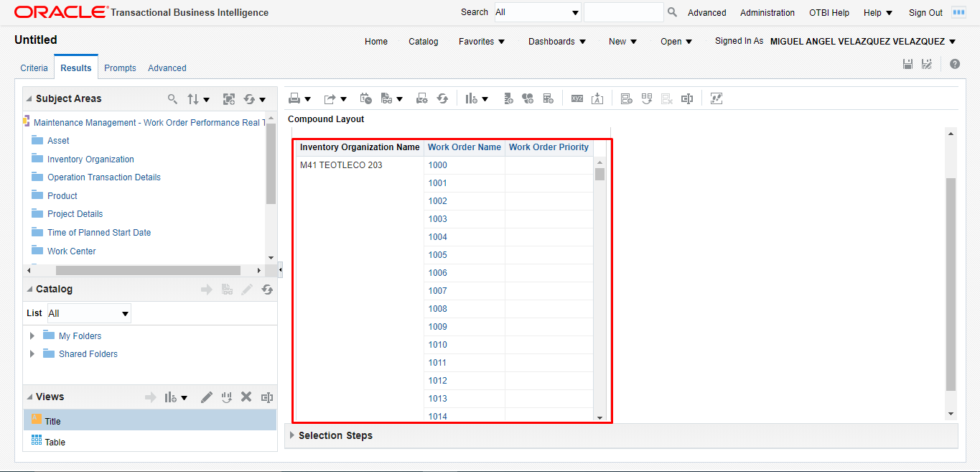The width and height of the screenshot is (980, 472).
Task: Collapse the Views panel
Action: coord(29,397)
